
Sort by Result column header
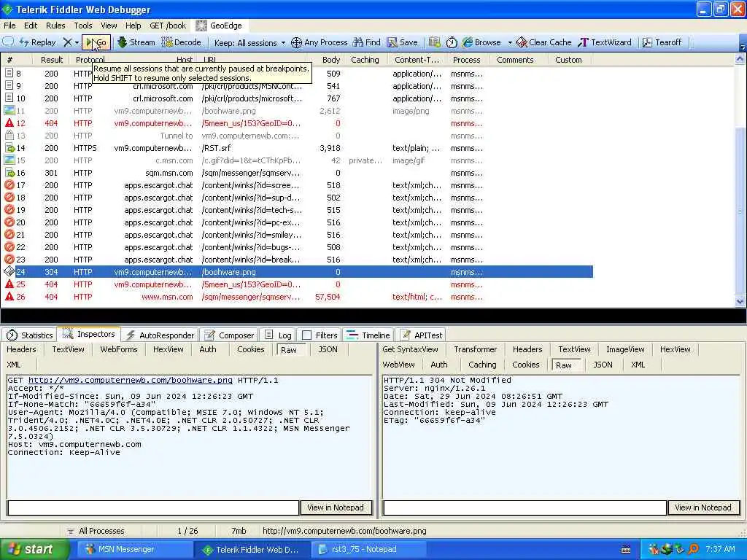(52, 60)
